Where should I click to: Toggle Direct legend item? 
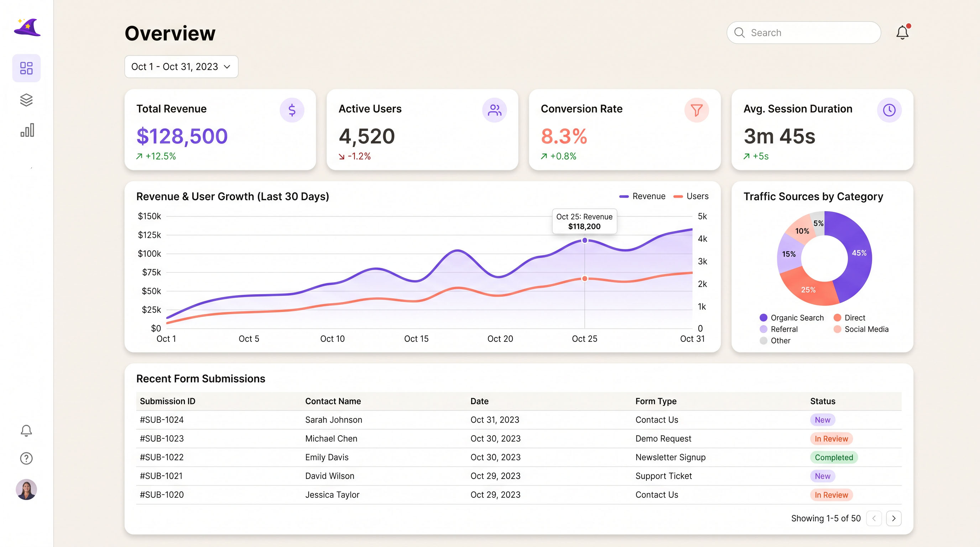pos(849,318)
